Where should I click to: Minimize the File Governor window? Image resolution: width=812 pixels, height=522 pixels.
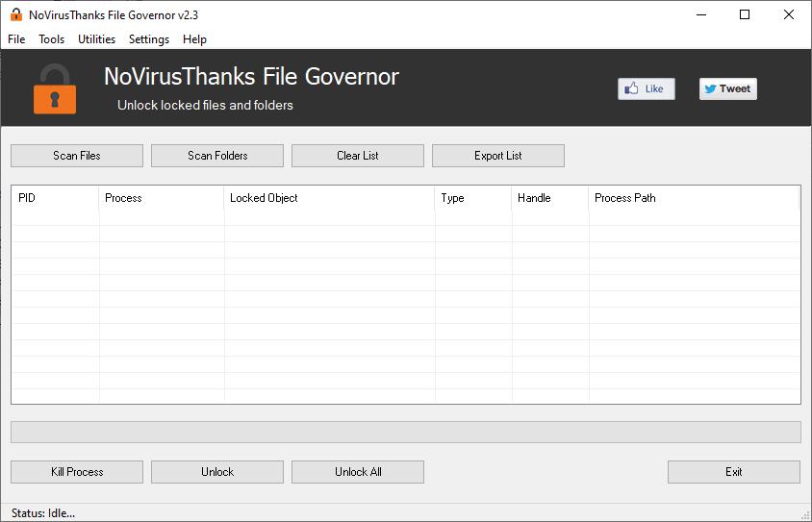click(701, 14)
